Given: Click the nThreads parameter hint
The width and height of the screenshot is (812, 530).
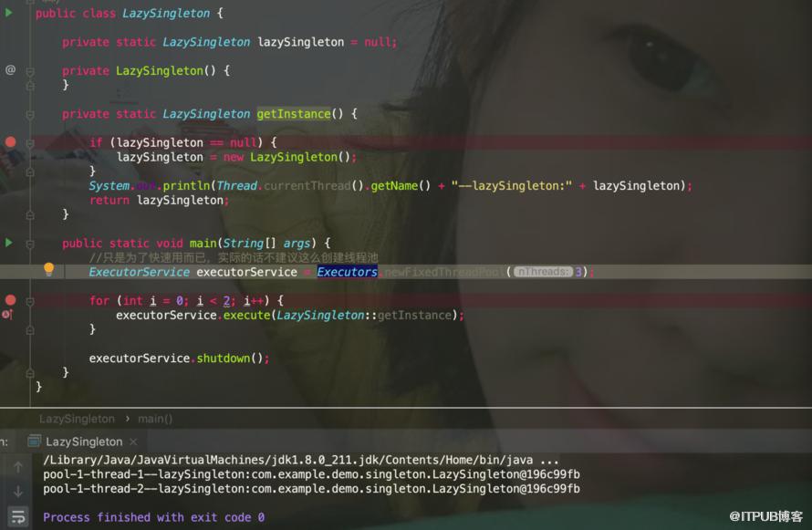Looking at the screenshot, I should point(543,272).
